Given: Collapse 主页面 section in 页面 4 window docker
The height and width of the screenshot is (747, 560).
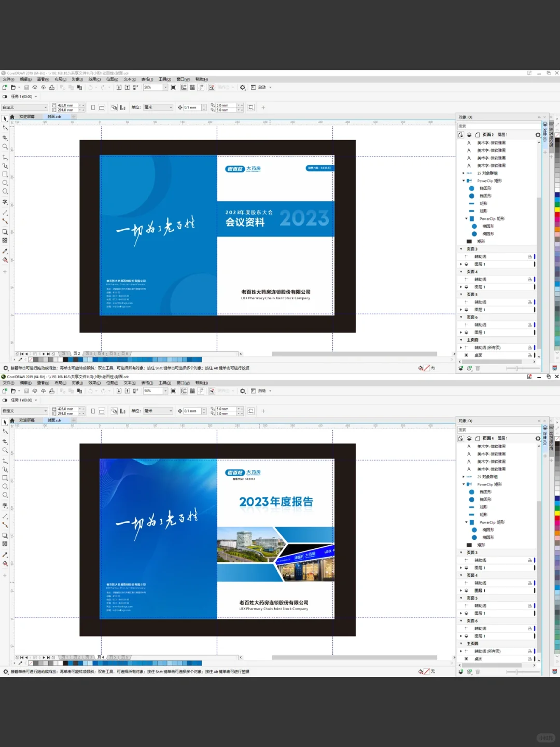Looking at the screenshot, I should 461,643.
